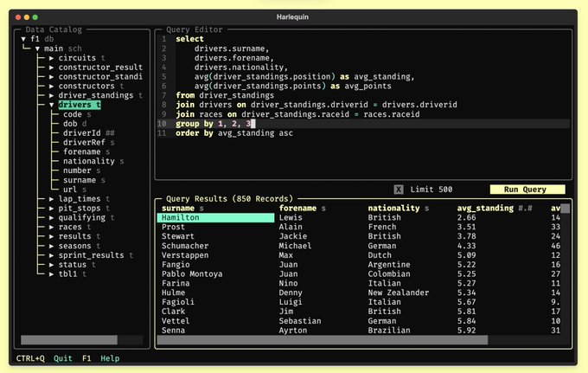Expand the driver_standings table
This screenshot has height=373, width=588.
pos(51,96)
